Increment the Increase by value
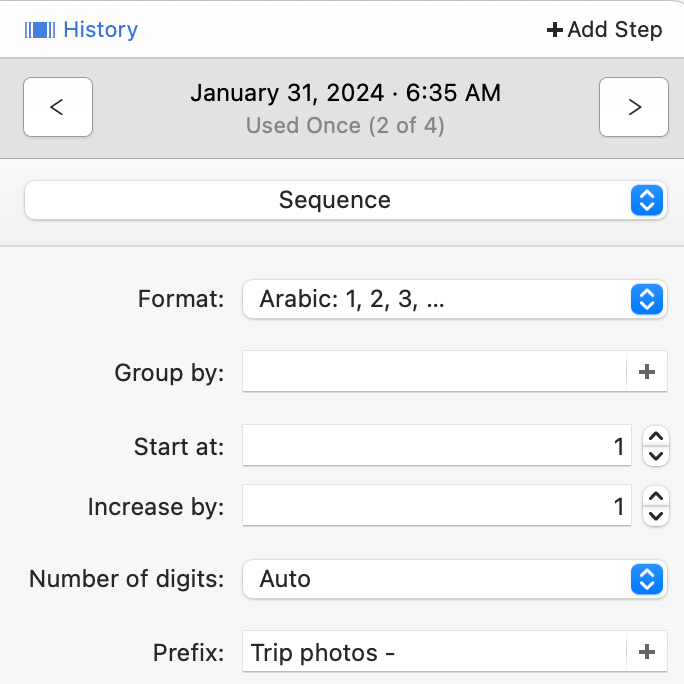Viewport: 684px width, 684px height. (655, 497)
